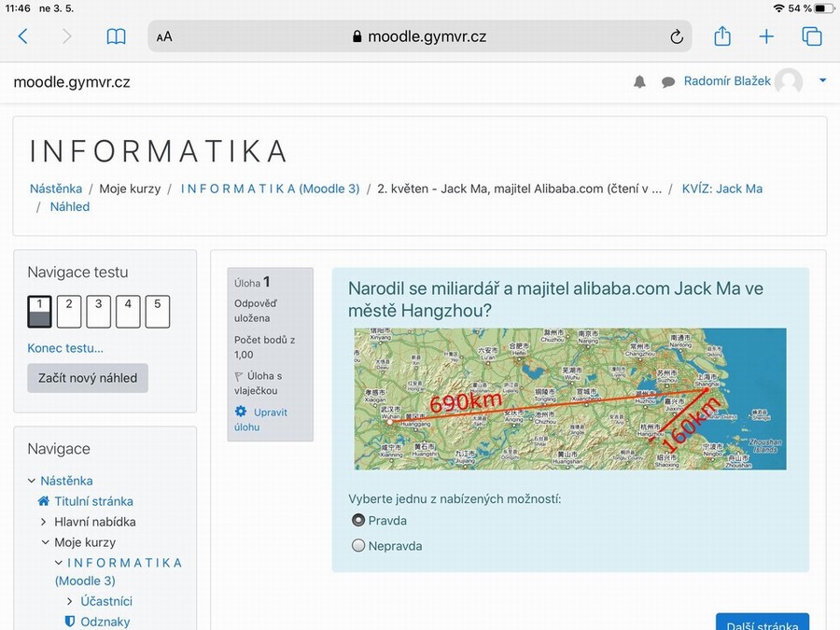Open the messages speech bubble icon
The image size is (840, 630).
667,82
